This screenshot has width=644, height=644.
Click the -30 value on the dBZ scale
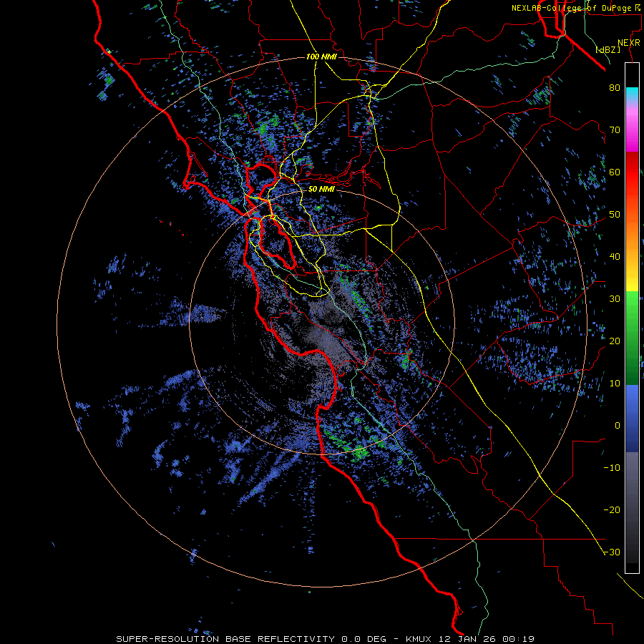[x=612, y=552]
